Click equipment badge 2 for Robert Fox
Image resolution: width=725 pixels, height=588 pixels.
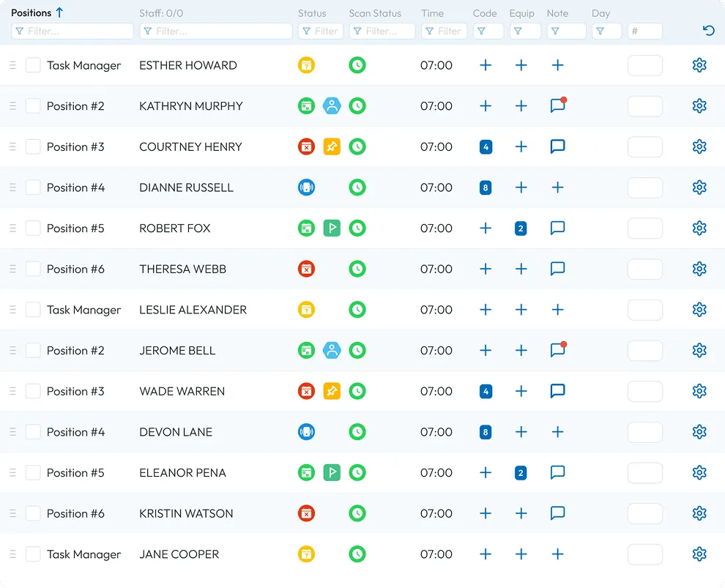point(521,228)
